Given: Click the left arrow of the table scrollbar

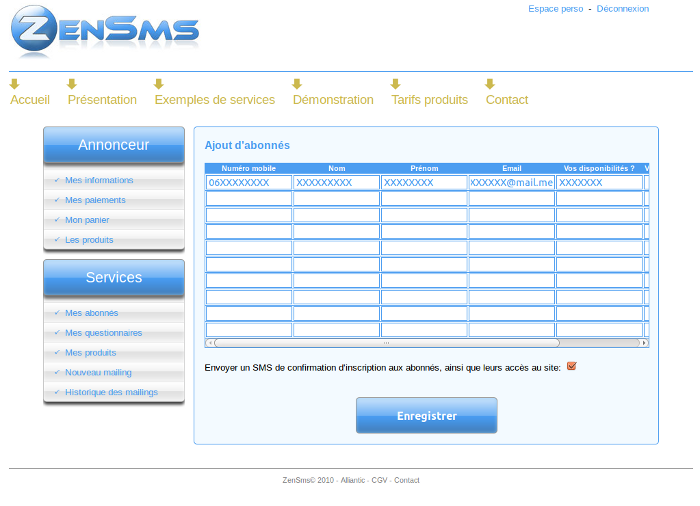Looking at the screenshot, I should (210, 343).
